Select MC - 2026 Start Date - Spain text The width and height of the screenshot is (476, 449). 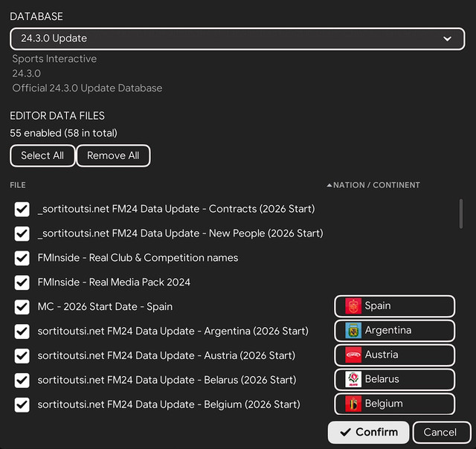[x=105, y=307]
